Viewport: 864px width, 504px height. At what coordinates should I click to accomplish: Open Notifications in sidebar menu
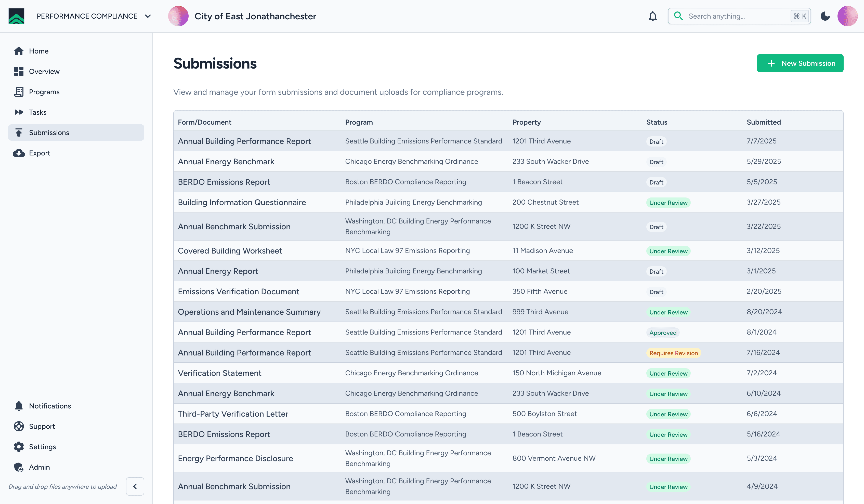[50, 406]
